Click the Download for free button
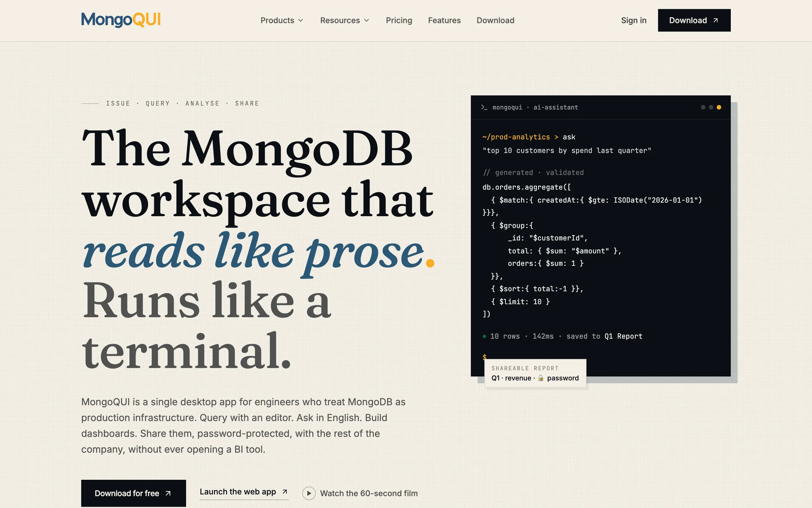Viewport: 812px width, 508px height. click(x=134, y=493)
